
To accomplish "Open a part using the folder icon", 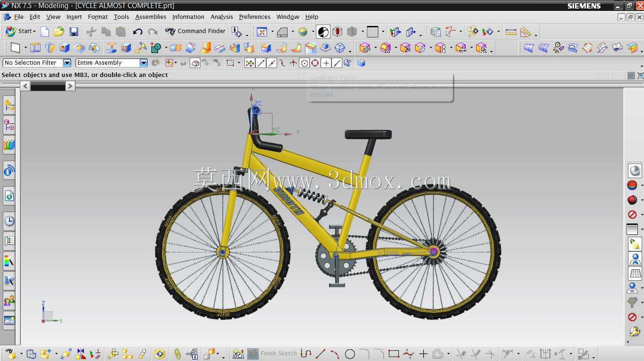I will click(x=59, y=32).
